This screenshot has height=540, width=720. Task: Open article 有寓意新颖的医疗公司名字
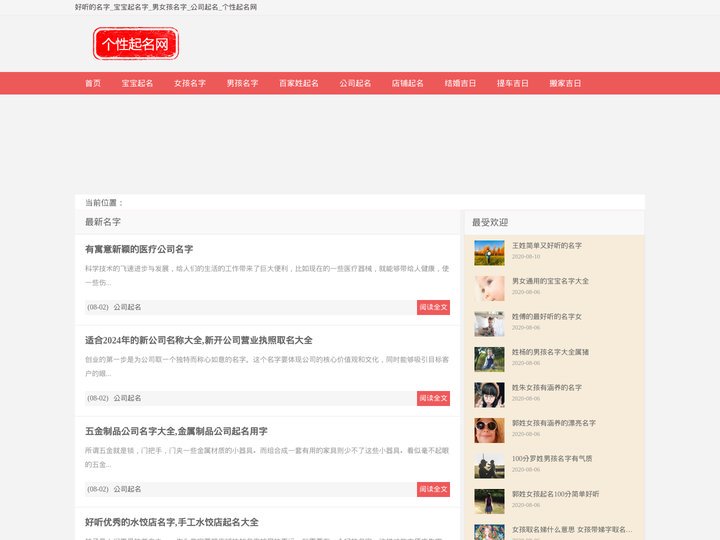[x=139, y=249]
